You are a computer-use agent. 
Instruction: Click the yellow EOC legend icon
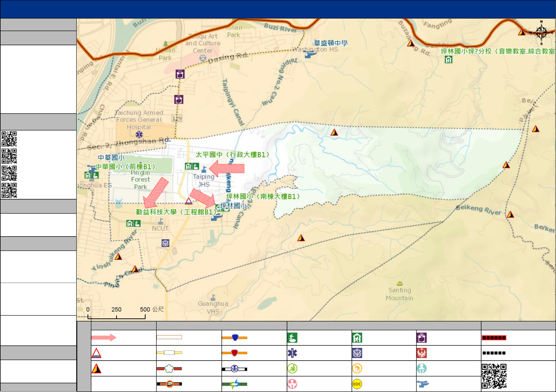(x=357, y=384)
